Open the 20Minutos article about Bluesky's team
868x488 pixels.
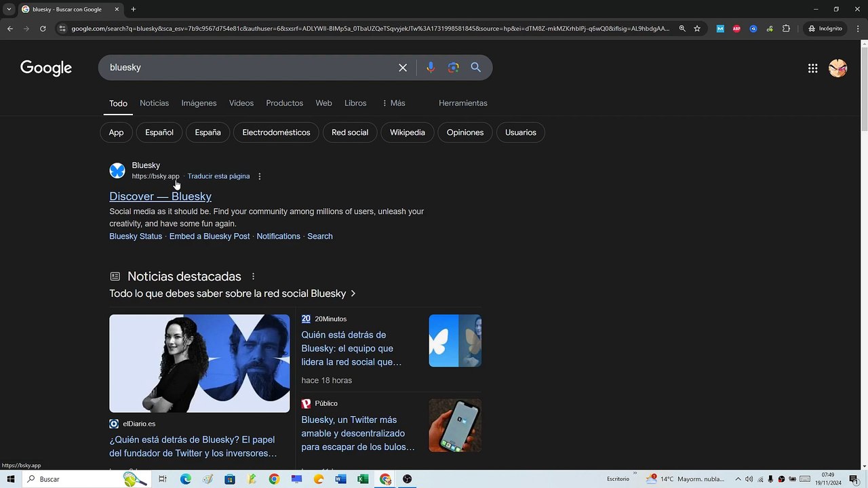pos(351,348)
